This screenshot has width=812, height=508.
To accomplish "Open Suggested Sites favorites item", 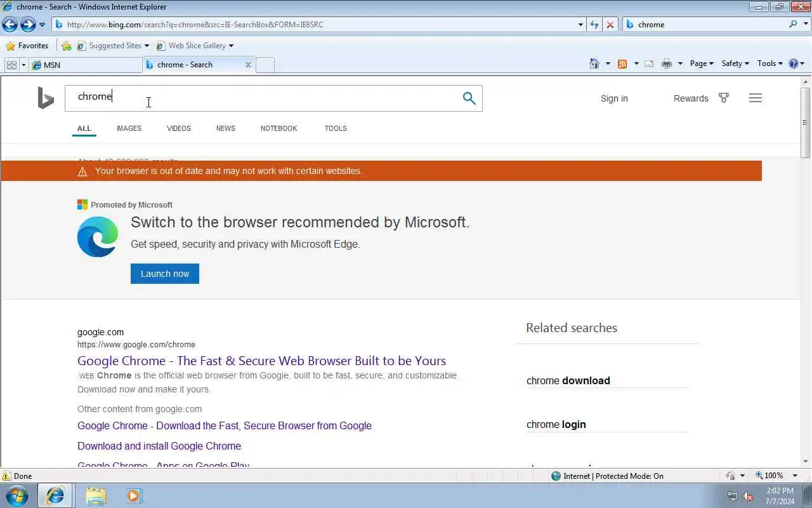I will 112,46.
